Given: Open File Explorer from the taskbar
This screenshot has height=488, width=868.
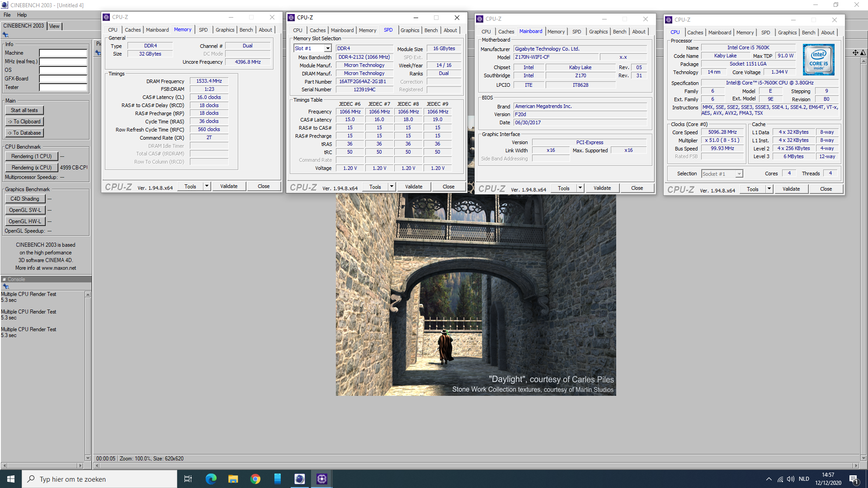Looking at the screenshot, I should point(233,479).
